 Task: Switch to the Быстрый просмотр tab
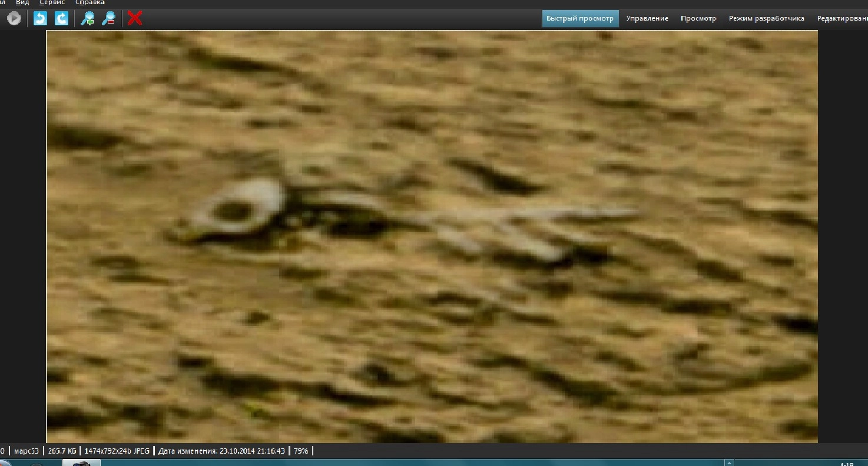point(579,19)
